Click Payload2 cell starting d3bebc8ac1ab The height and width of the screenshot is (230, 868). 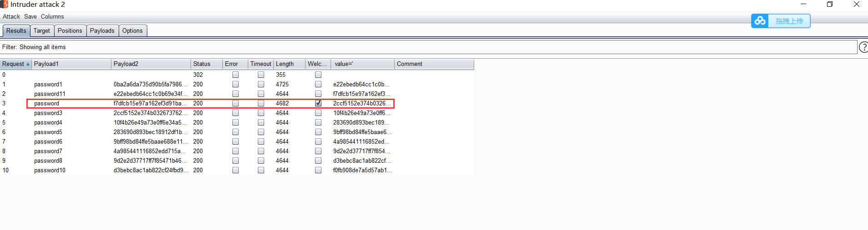point(151,170)
